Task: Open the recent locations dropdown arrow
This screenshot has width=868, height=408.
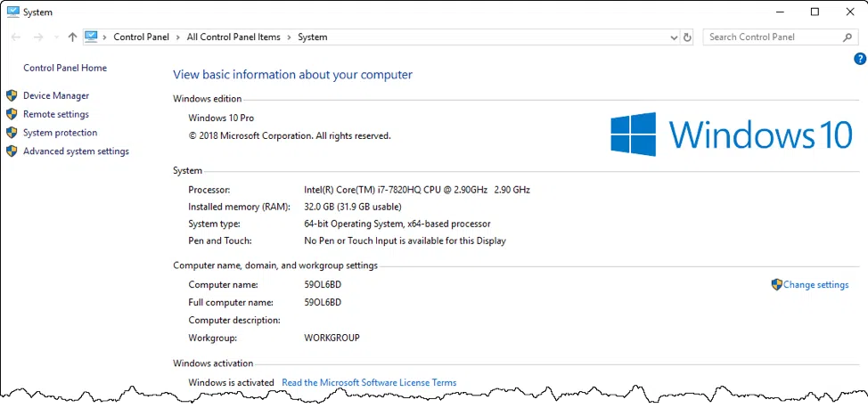Action: (56, 37)
